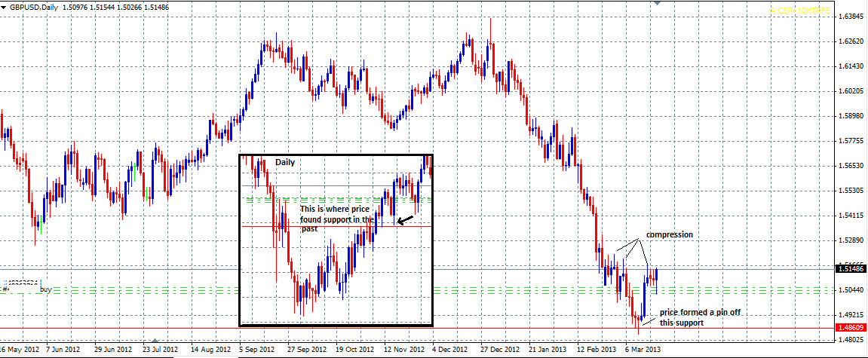Screen dimensions: 868x358
Task: Click 'This is where price found support' text
Action: (x=336, y=219)
